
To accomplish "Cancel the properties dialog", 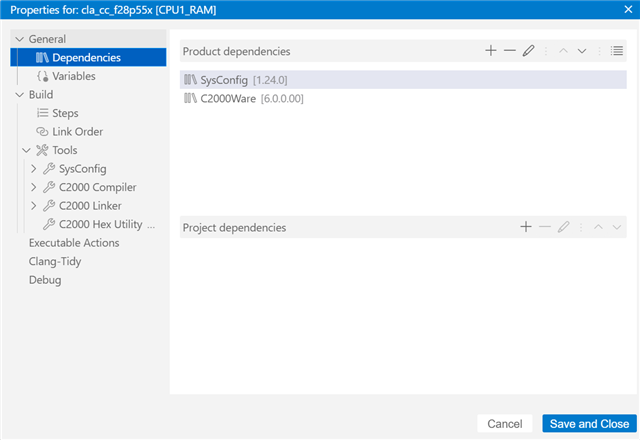I will click(504, 424).
